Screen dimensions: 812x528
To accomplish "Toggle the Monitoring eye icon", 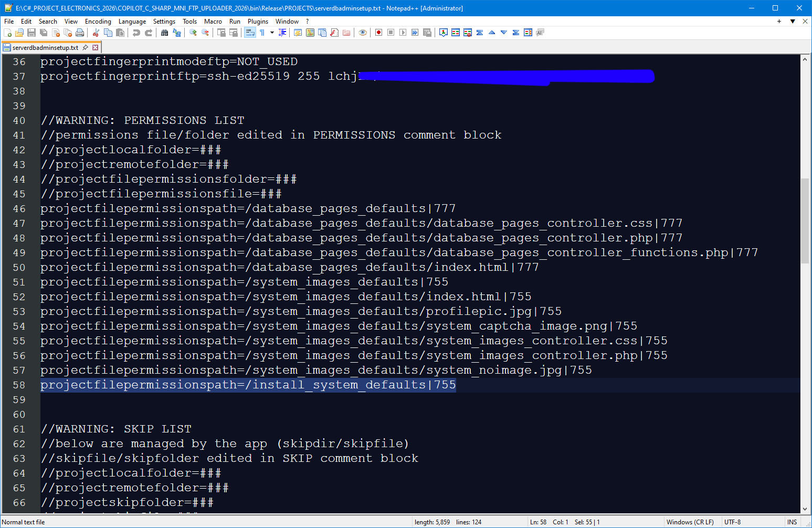I will click(x=362, y=33).
